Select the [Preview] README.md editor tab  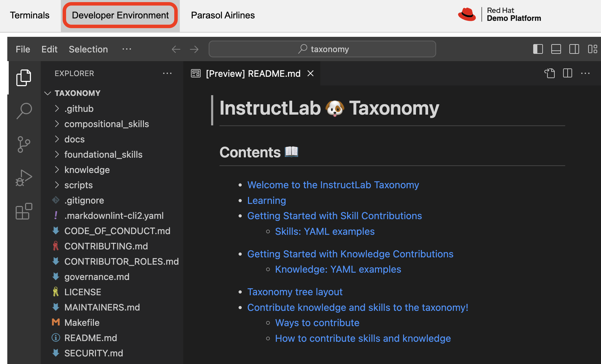[252, 73]
